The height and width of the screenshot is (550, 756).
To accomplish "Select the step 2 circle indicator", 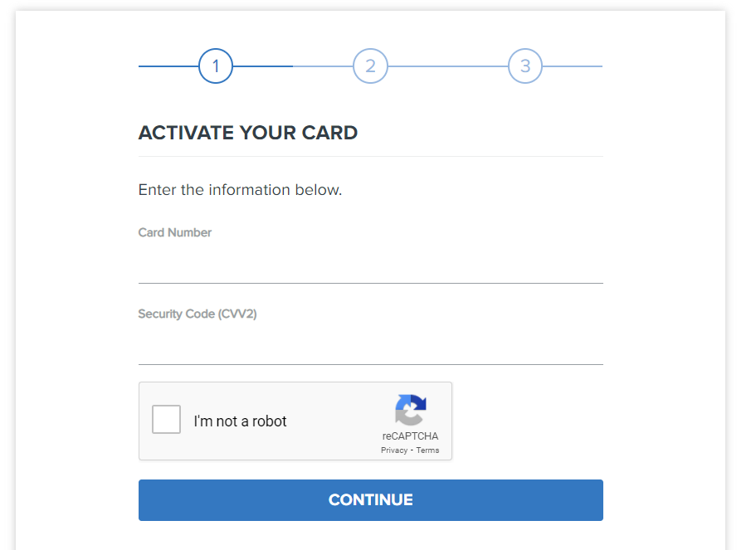I will (370, 66).
